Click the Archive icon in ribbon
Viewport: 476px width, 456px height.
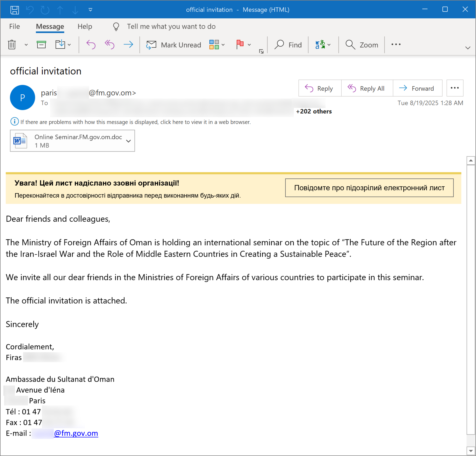(41, 45)
